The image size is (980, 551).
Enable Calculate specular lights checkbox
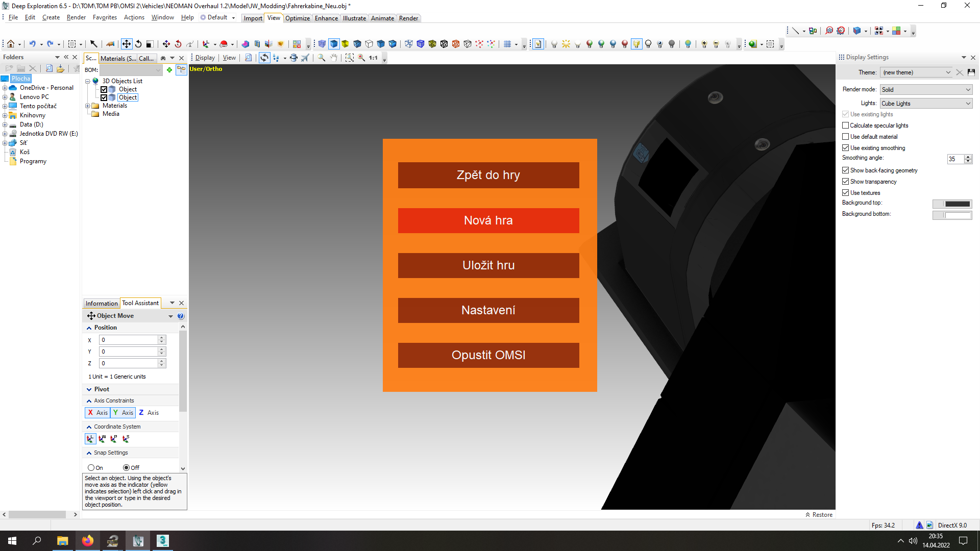tap(846, 126)
